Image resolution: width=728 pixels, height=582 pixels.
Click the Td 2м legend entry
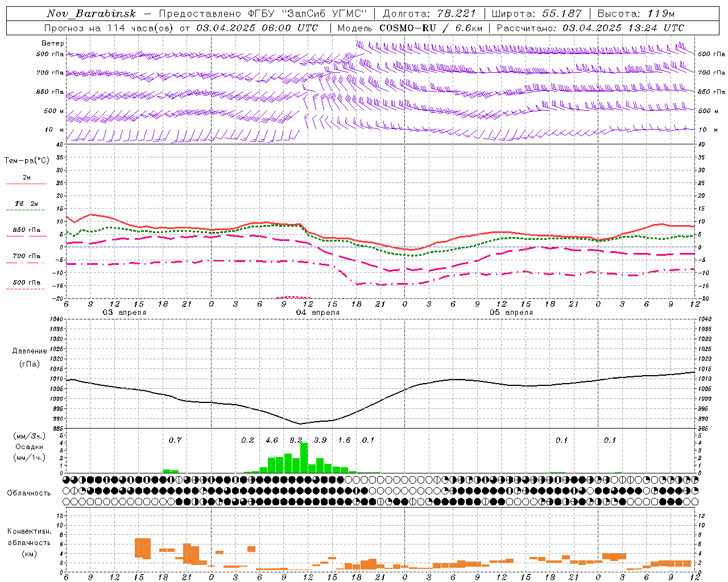click(x=27, y=203)
